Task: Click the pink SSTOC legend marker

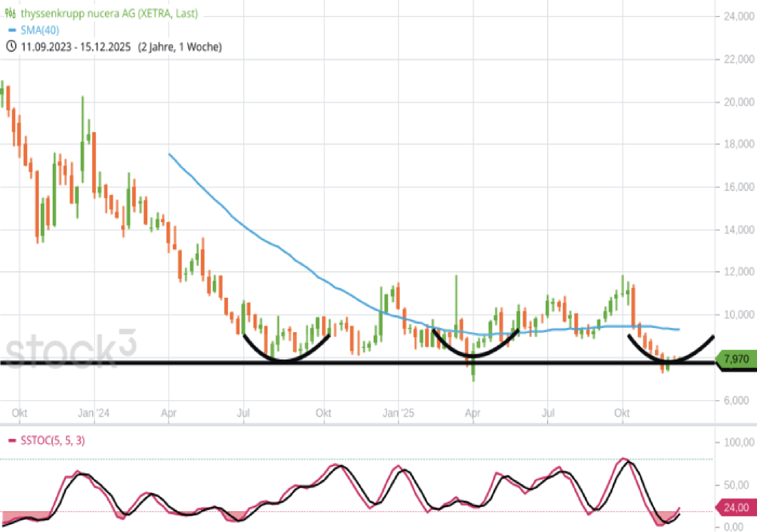Action: pyautogui.click(x=12, y=440)
